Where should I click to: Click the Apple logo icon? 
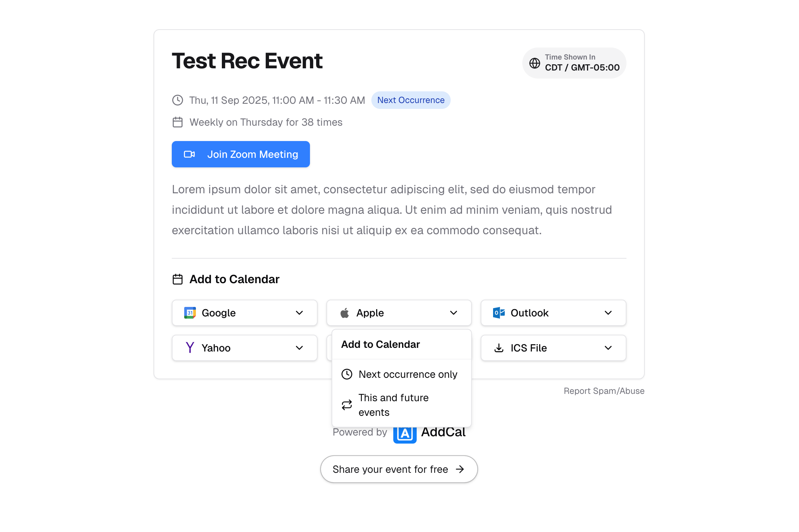click(345, 312)
